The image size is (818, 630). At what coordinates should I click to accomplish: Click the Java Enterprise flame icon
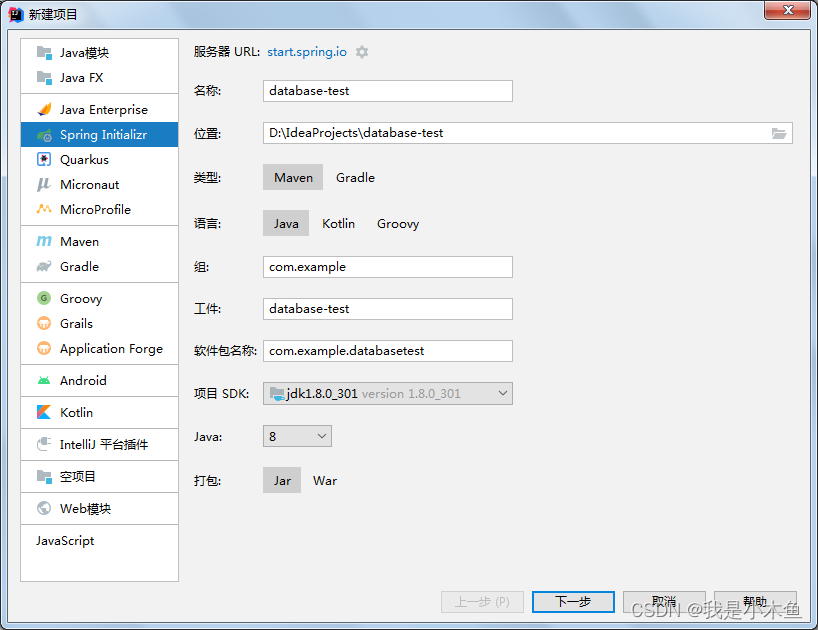point(44,110)
